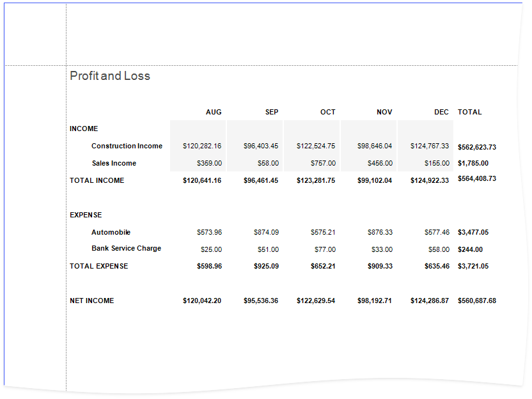Viewport: 532px width, 399px height.
Task: Click the OCT column header
Action: point(327,112)
